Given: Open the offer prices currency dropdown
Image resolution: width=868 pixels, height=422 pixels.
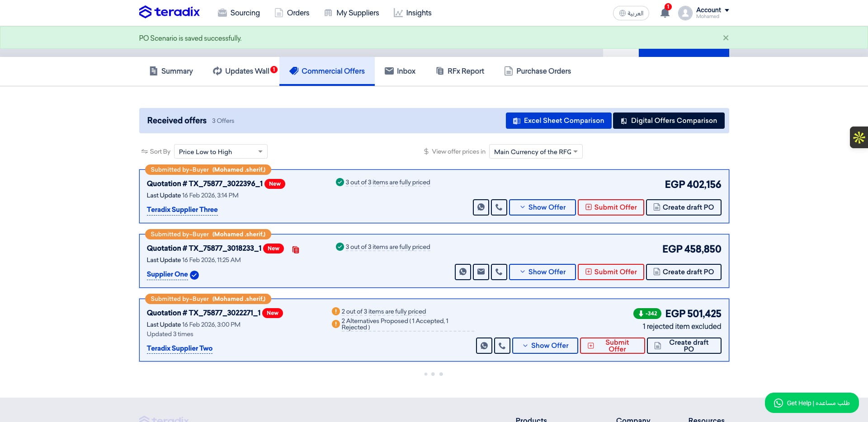Looking at the screenshot, I should click(x=536, y=151).
